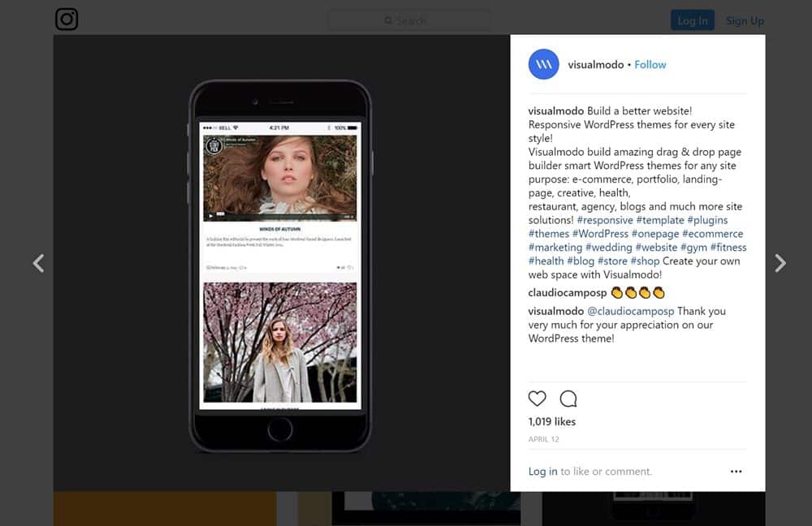Screen dimensions: 812x526
Task: Open the phone thumbnail at bottom right
Action: [653, 508]
